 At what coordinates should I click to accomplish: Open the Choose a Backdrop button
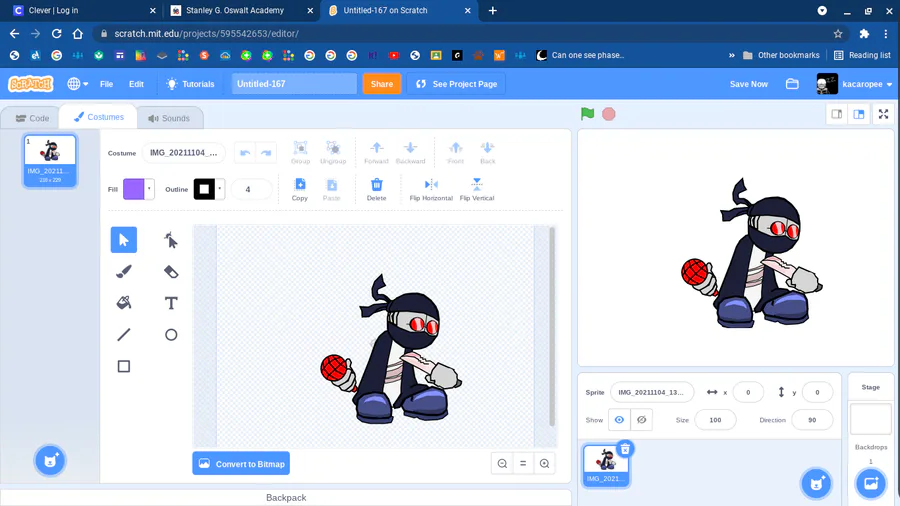[x=871, y=483]
